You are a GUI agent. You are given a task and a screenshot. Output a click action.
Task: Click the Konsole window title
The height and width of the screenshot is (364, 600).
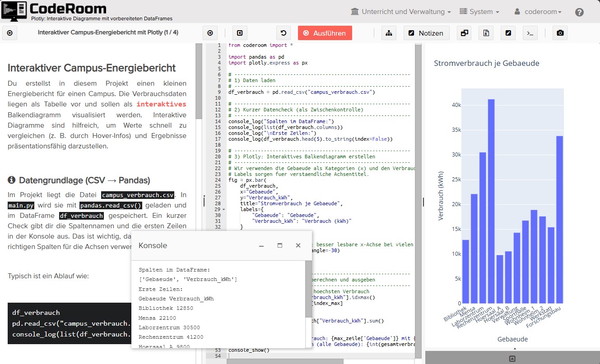click(x=153, y=246)
